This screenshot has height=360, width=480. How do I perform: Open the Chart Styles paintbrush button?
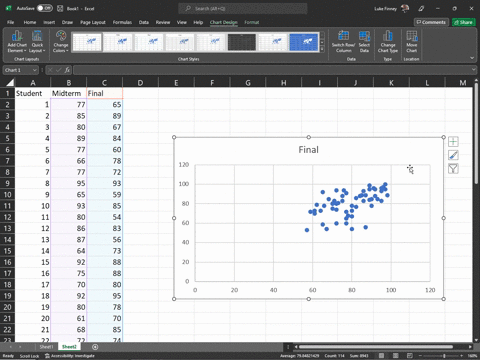(x=453, y=155)
